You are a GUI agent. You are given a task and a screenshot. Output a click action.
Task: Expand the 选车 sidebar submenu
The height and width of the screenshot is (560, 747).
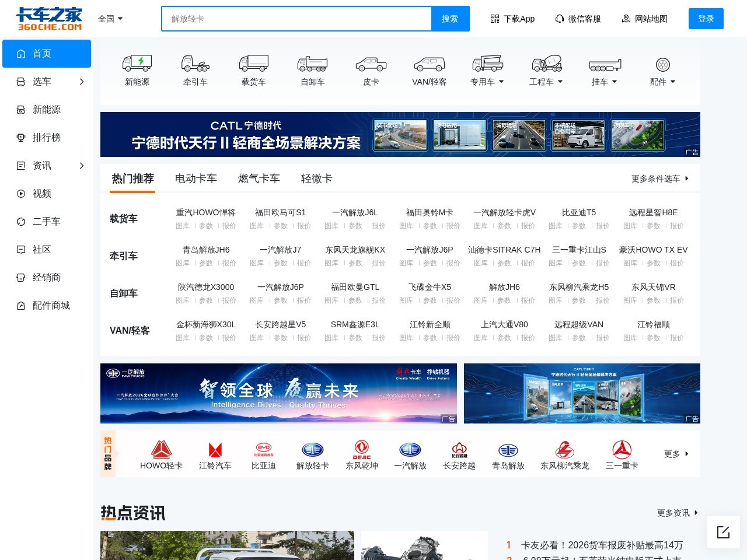point(82,82)
